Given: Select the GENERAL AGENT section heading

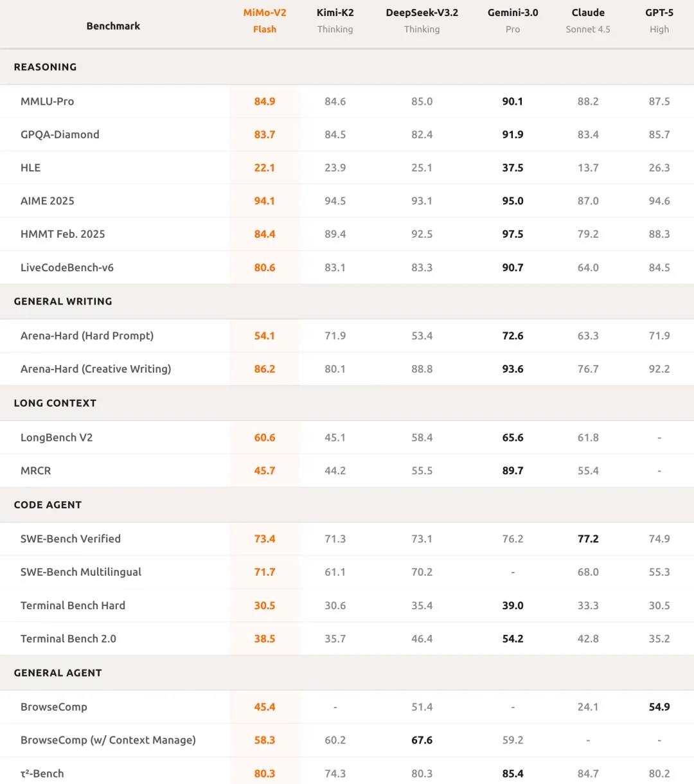Looking at the screenshot, I should click(58, 673).
